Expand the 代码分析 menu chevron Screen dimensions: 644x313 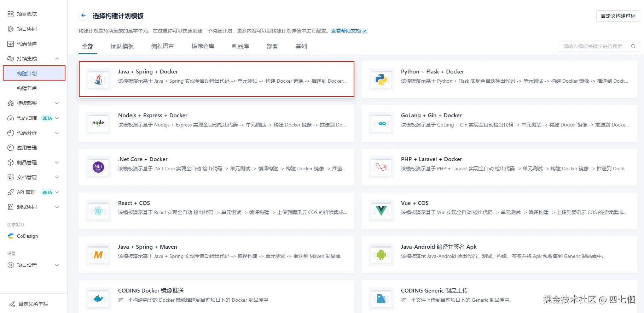pos(57,133)
